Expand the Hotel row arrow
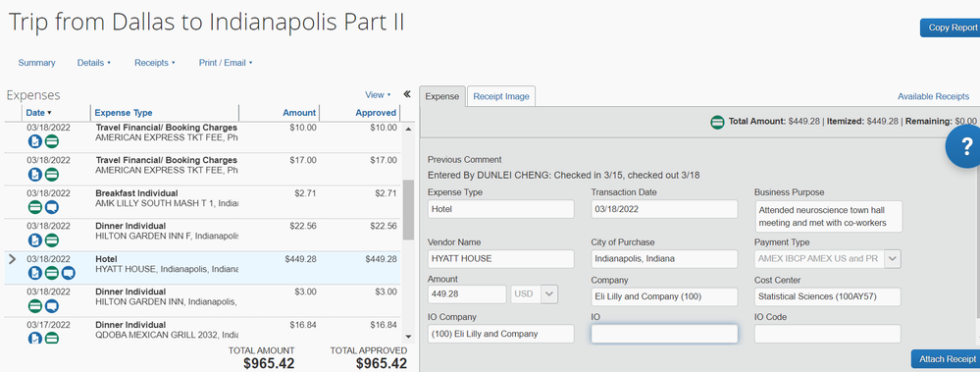Viewport: 980px width, 372px height. pyautogui.click(x=12, y=259)
